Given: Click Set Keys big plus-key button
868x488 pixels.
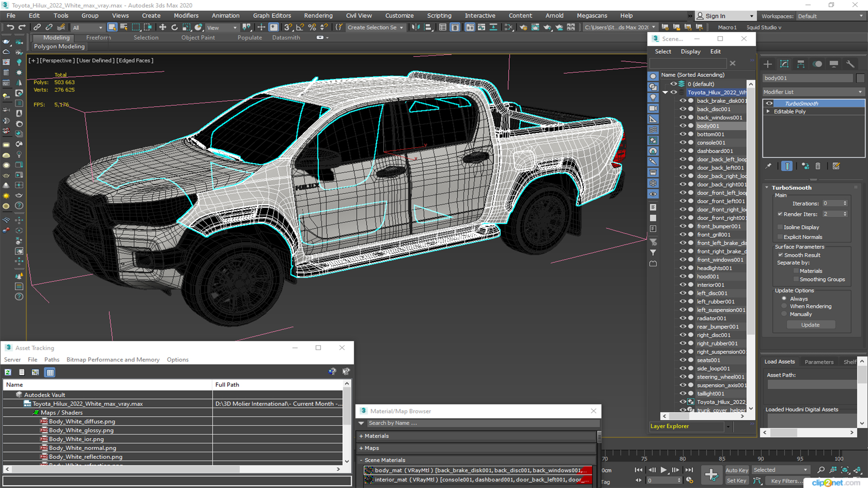Looking at the screenshot, I should (x=711, y=475).
